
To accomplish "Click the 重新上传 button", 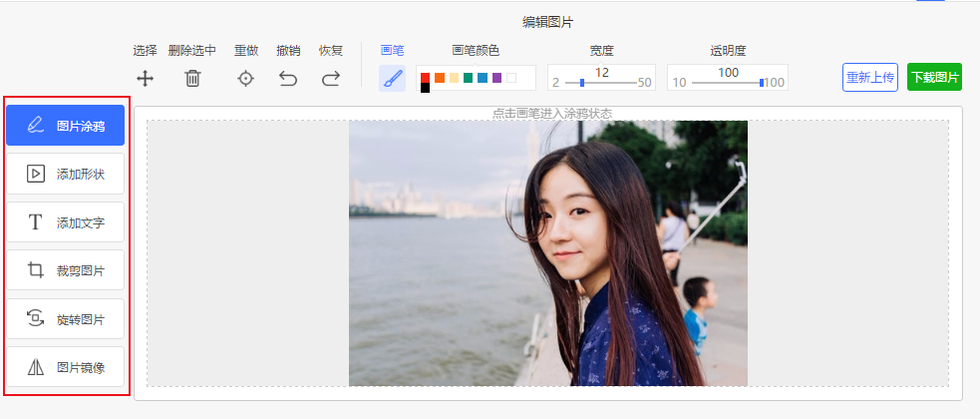I will point(870,78).
